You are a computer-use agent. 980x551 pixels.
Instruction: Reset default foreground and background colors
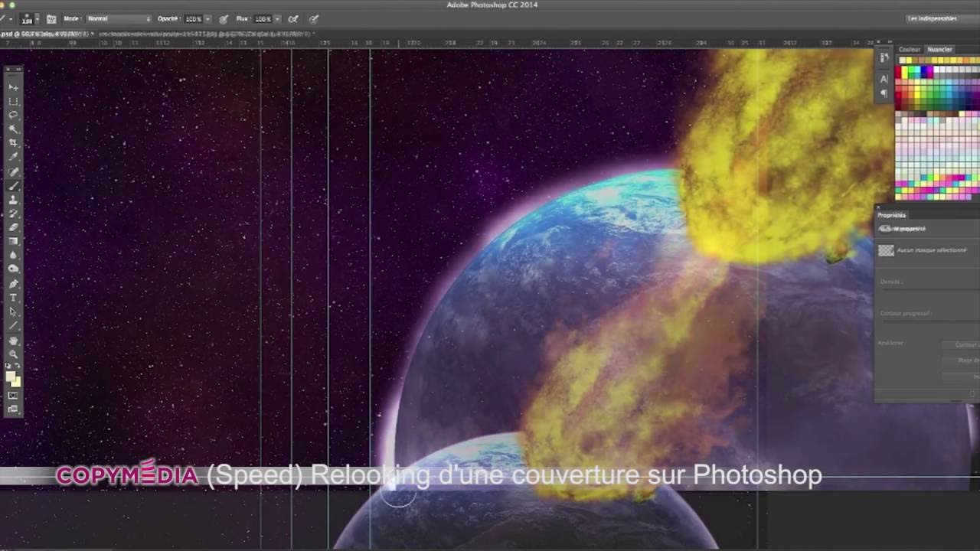[8, 367]
